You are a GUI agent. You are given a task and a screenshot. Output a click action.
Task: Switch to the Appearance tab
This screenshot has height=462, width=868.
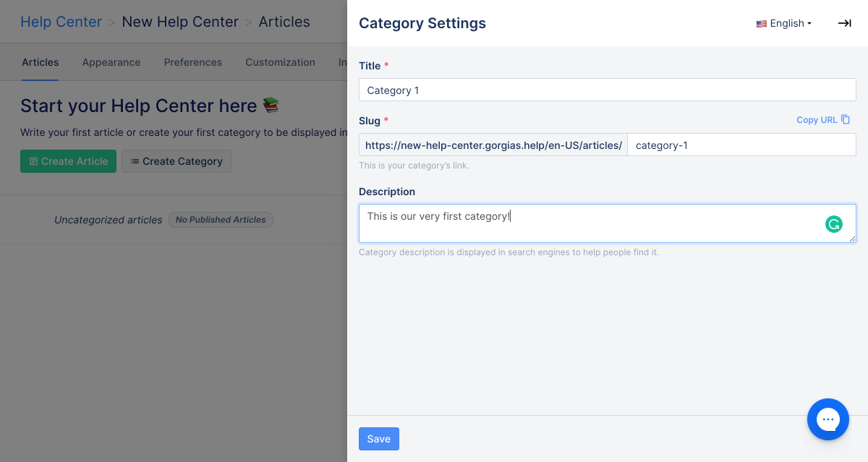[111, 62]
